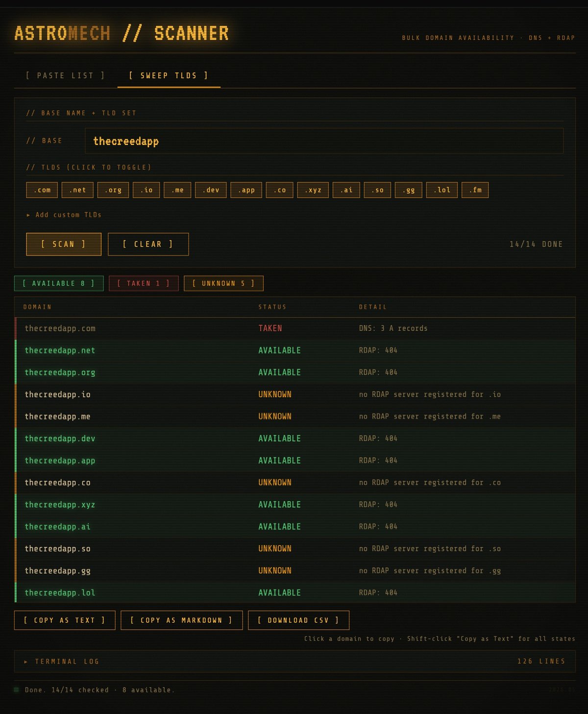The height and width of the screenshot is (714, 588).
Task: Click the detail 'no RDAP server registered for .io'
Action: click(430, 395)
